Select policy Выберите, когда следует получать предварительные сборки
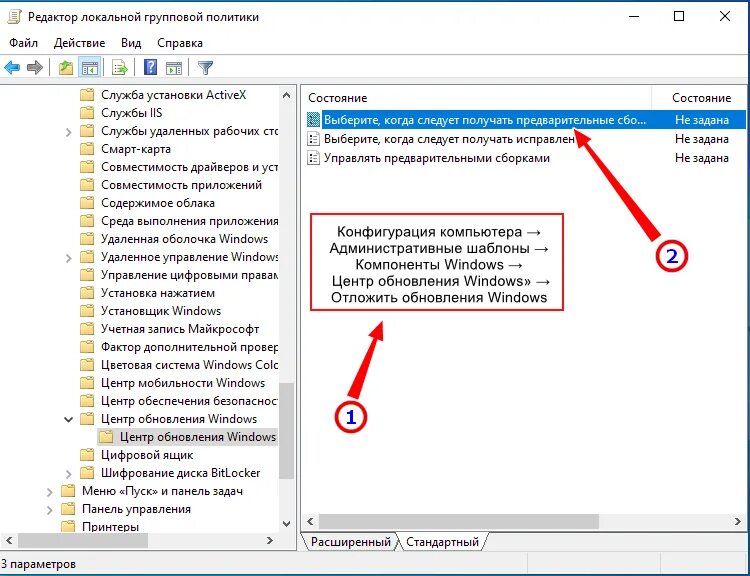750x576 pixels. point(485,120)
